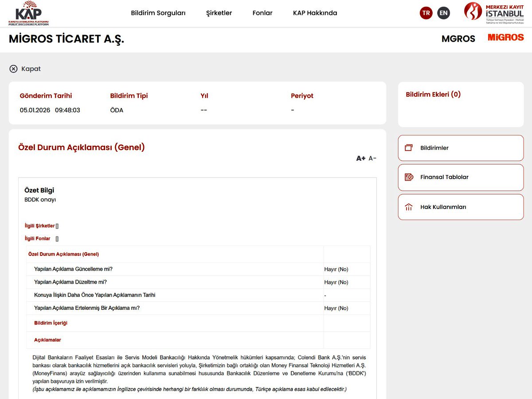
Task: Click the Kapat circled X icon
Action: 13,69
